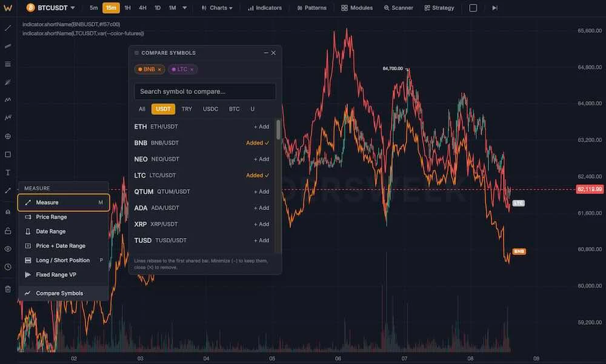Choose Date Range tool
This screenshot has width=606, height=364.
click(x=64, y=231)
